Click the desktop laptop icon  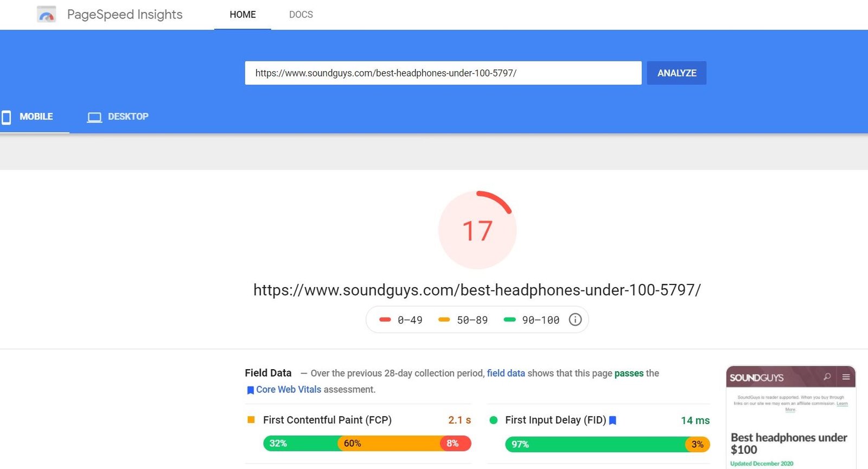coord(94,117)
